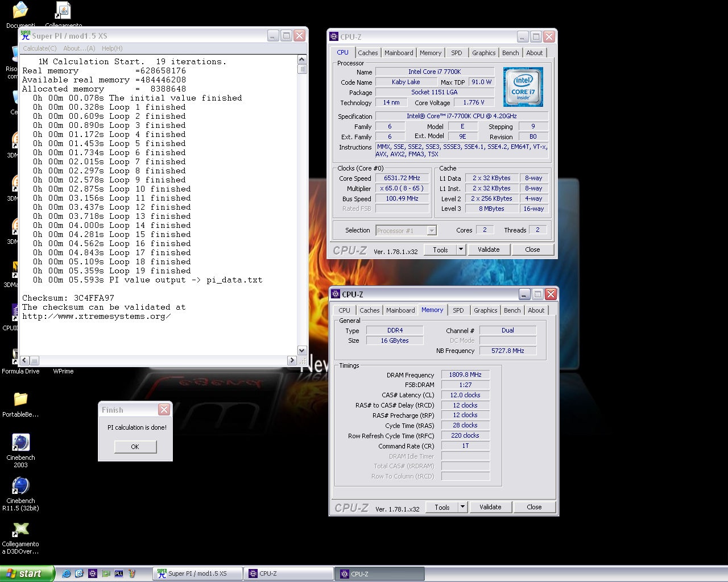Switch to Super PI / mod1.5 XS taskbar button
Image resolution: width=728 pixels, height=582 pixels.
pos(198,573)
